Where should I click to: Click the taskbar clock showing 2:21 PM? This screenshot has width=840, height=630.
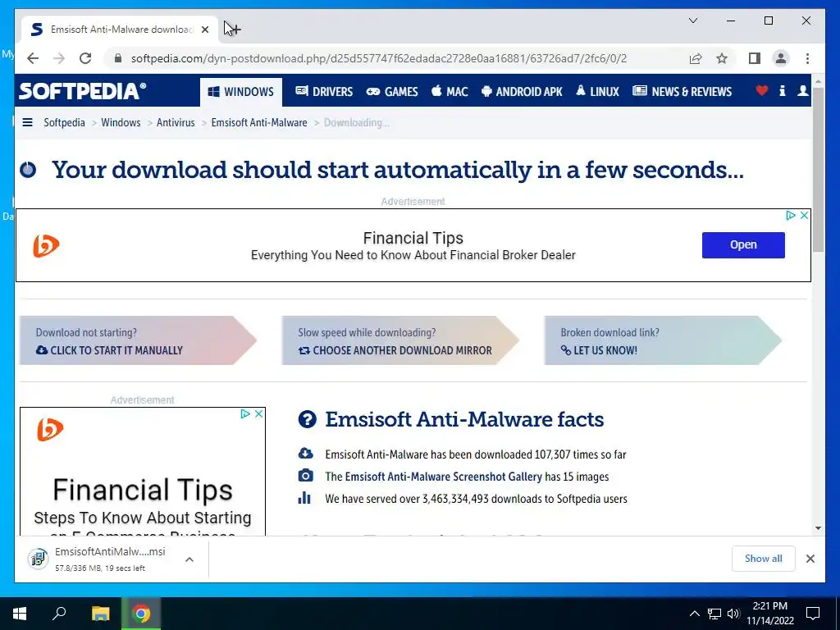click(769, 614)
